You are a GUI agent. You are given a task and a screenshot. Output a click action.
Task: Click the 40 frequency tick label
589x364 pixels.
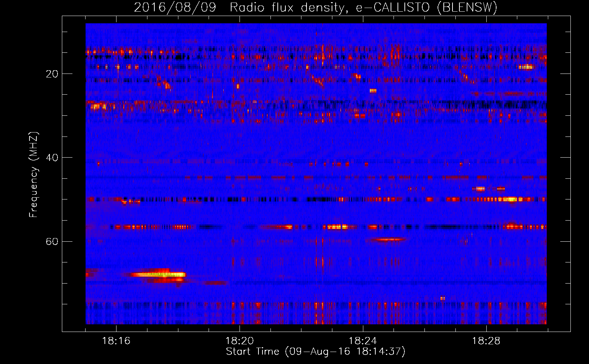[x=52, y=158]
